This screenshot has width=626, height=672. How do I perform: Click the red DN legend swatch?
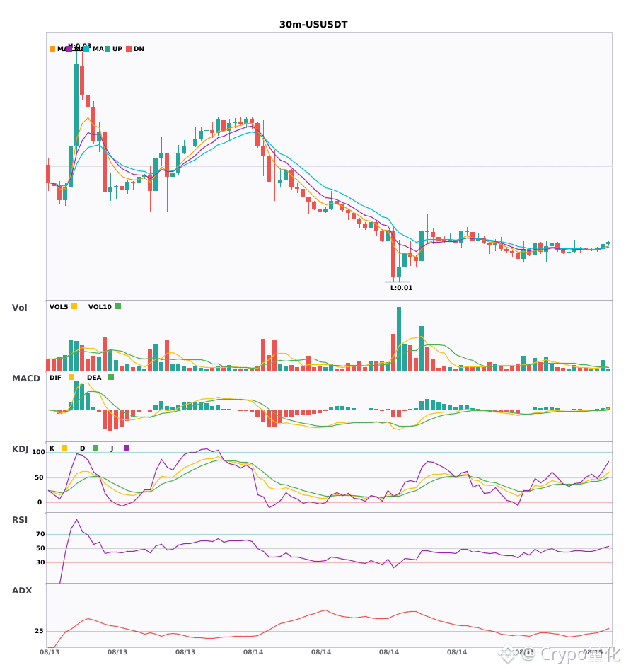click(x=129, y=49)
